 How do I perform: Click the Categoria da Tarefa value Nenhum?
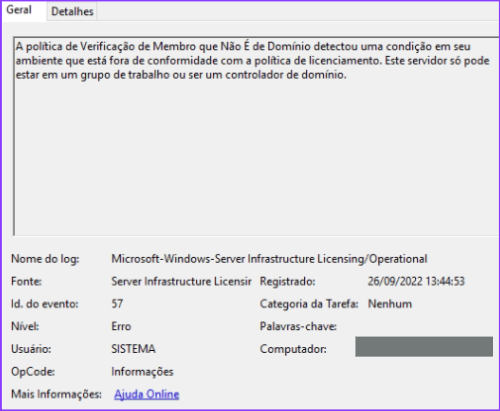390,304
